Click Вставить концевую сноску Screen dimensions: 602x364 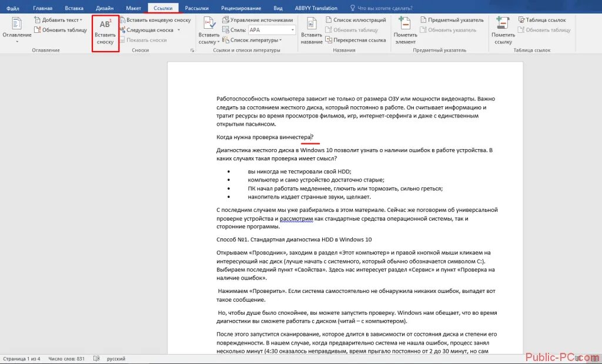(x=155, y=20)
